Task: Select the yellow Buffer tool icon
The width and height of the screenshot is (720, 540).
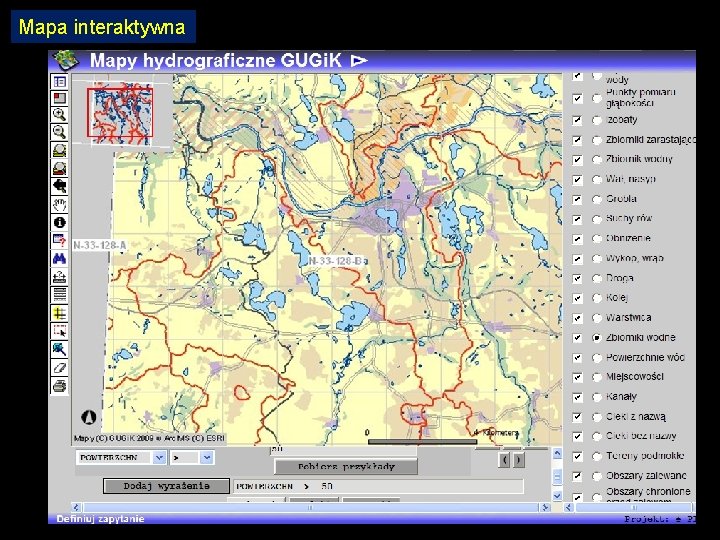Action: (60, 313)
